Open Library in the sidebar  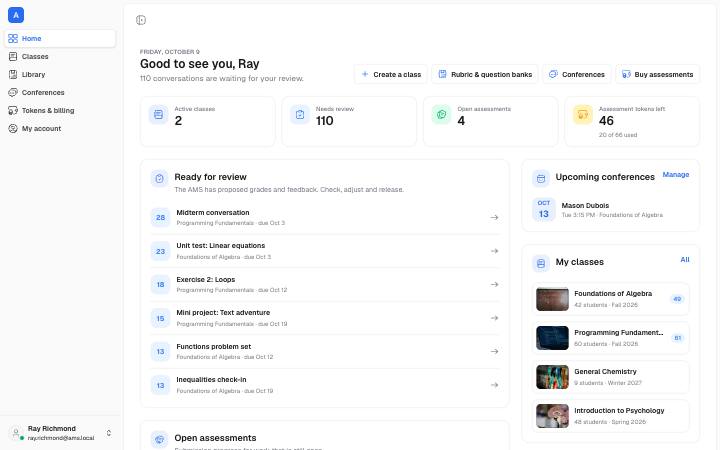(60, 74)
